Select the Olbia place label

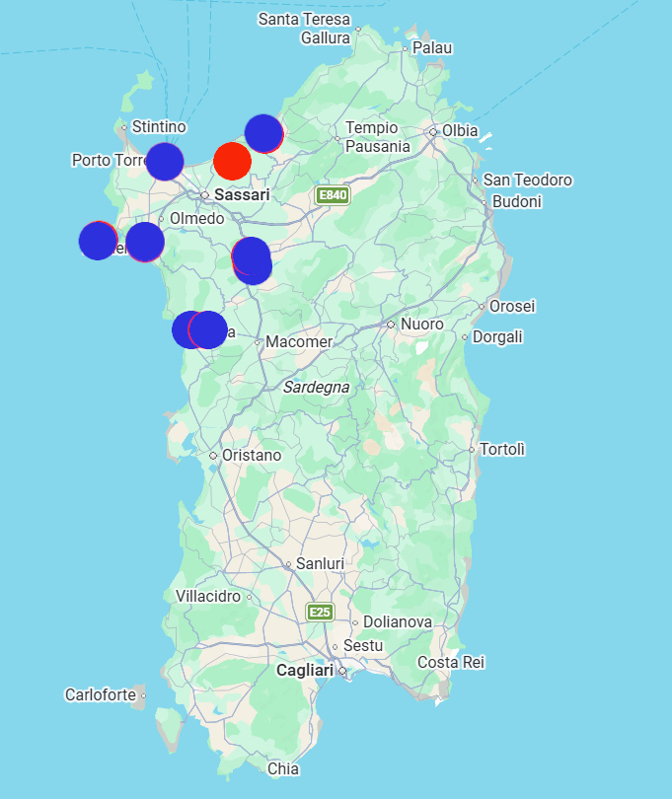[x=460, y=131]
